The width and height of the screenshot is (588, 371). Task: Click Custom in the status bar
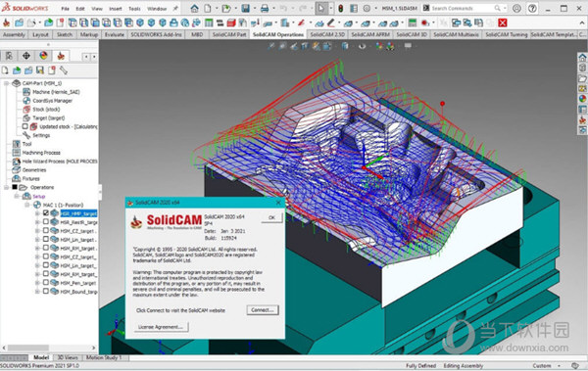pos(542,366)
